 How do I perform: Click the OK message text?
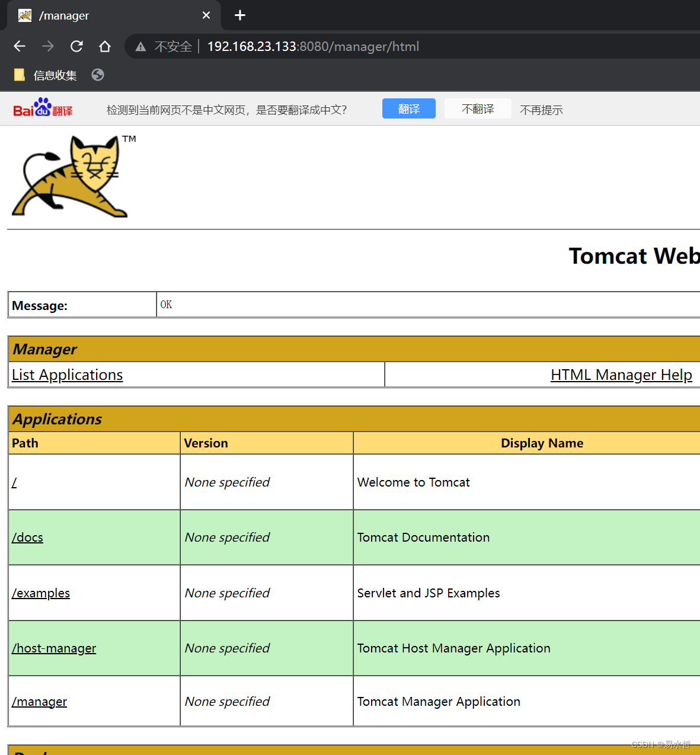(166, 305)
